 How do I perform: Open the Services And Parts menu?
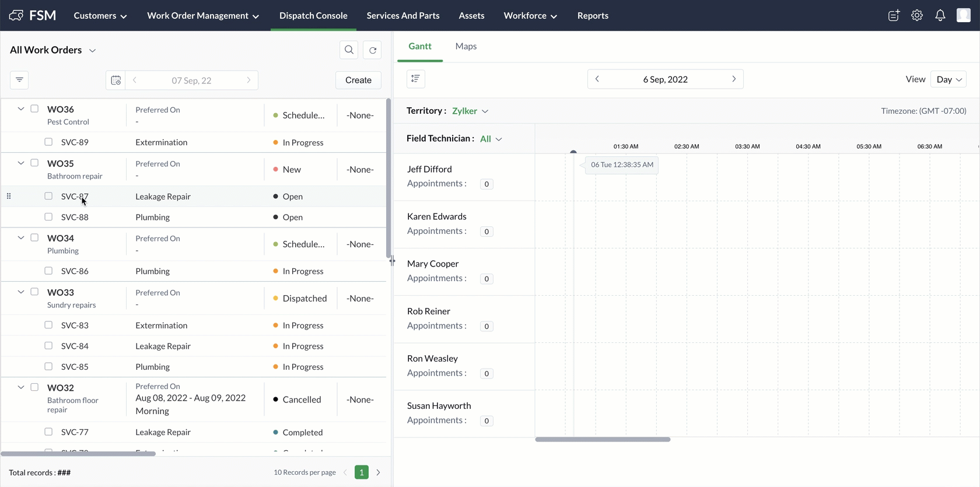point(403,16)
